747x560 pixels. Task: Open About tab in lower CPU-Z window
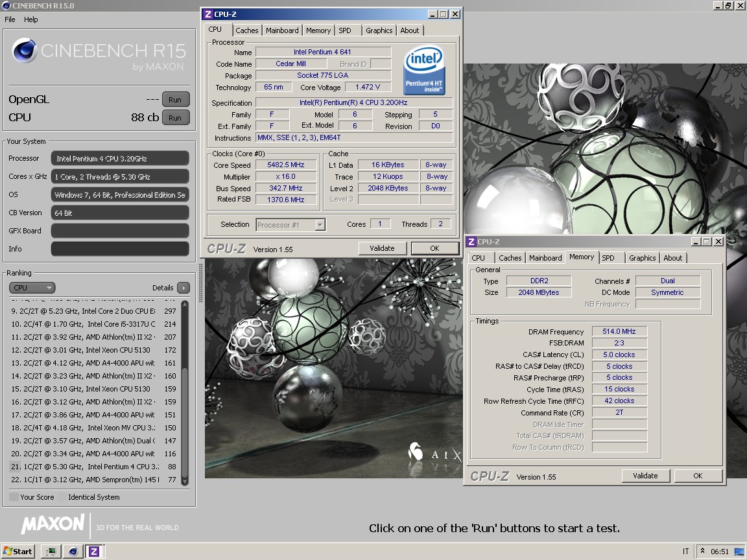click(672, 258)
